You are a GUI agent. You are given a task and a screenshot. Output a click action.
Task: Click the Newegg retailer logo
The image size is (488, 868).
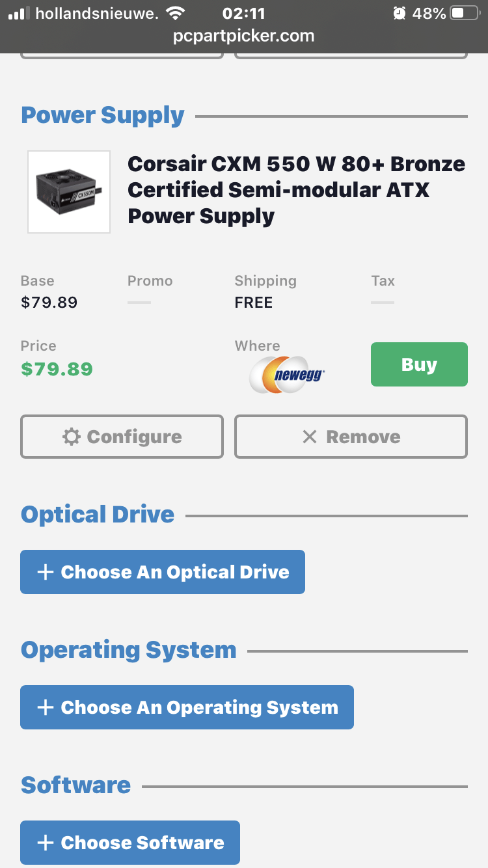(287, 375)
